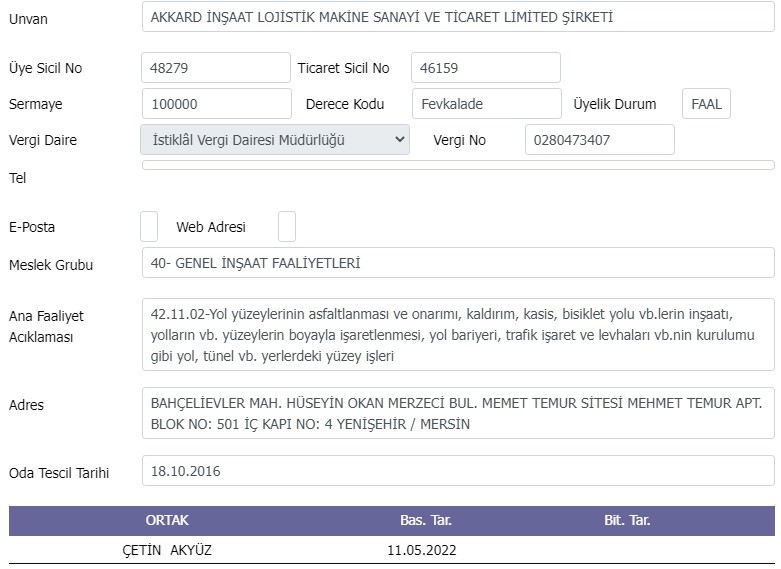The width and height of the screenshot is (781, 569).
Task: Click the Derece Kodu field Fevkalade
Action: point(487,104)
